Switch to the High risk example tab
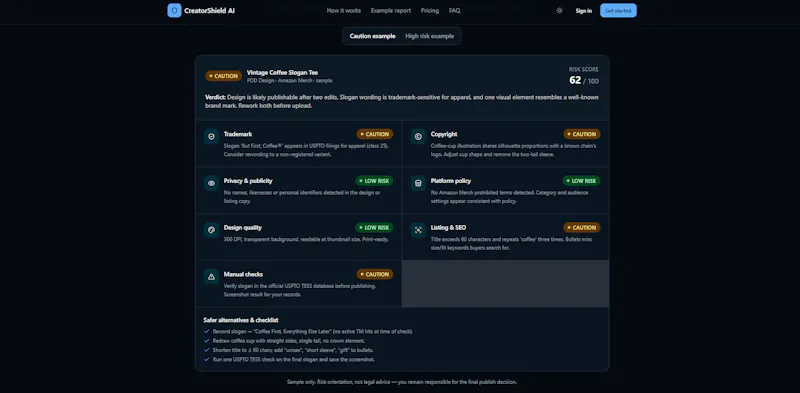The height and width of the screenshot is (393, 800). pos(430,36)
